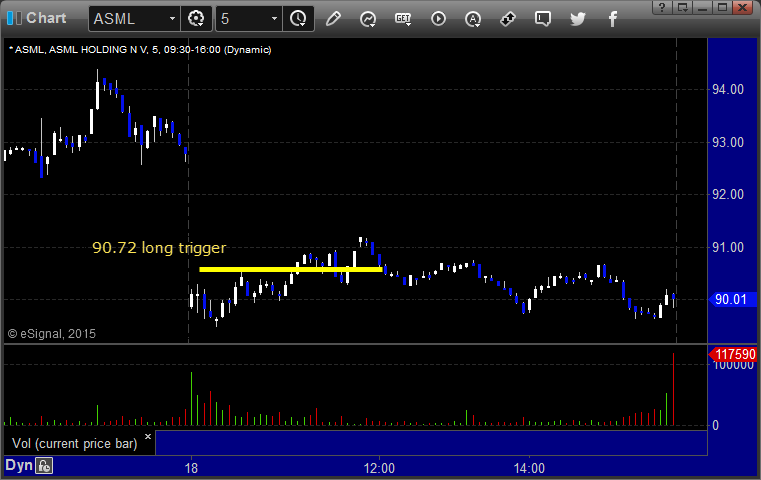The height and width of the screenshot is (480, 761).
Task: Share chart via Facebook icon
Action: point(613,19)
